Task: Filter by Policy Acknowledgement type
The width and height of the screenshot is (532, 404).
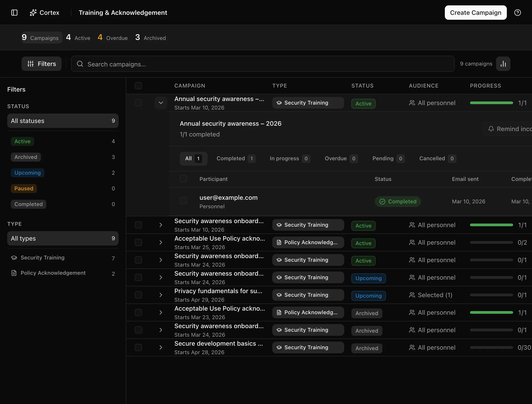Action: click(x=63, y=273)
